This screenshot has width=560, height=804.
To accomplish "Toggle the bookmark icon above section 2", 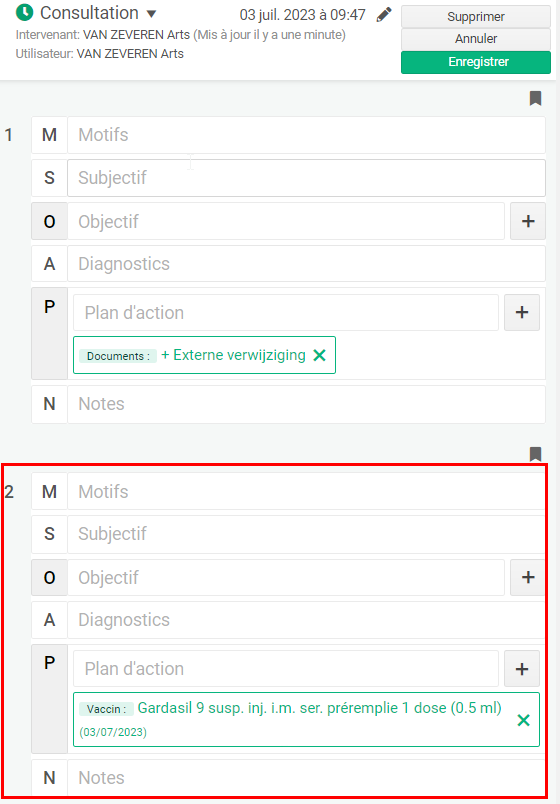I will coord(535,453).
